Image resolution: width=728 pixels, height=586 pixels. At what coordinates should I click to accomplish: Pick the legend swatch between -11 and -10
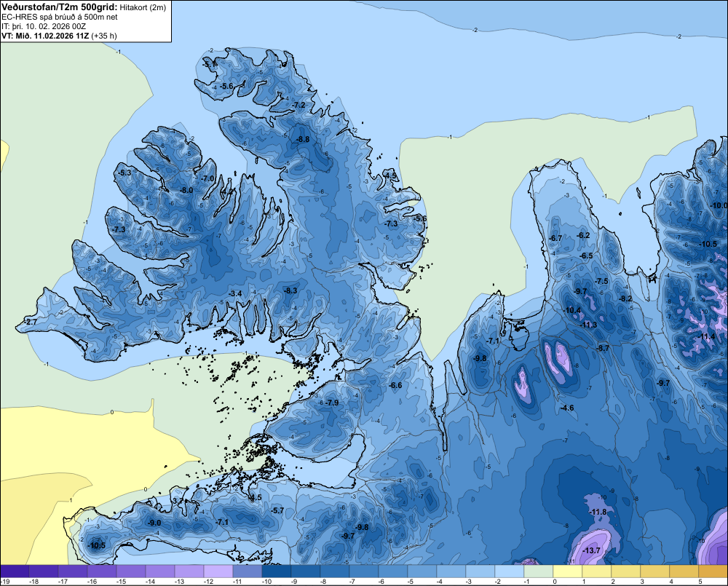tap(248, 571)
